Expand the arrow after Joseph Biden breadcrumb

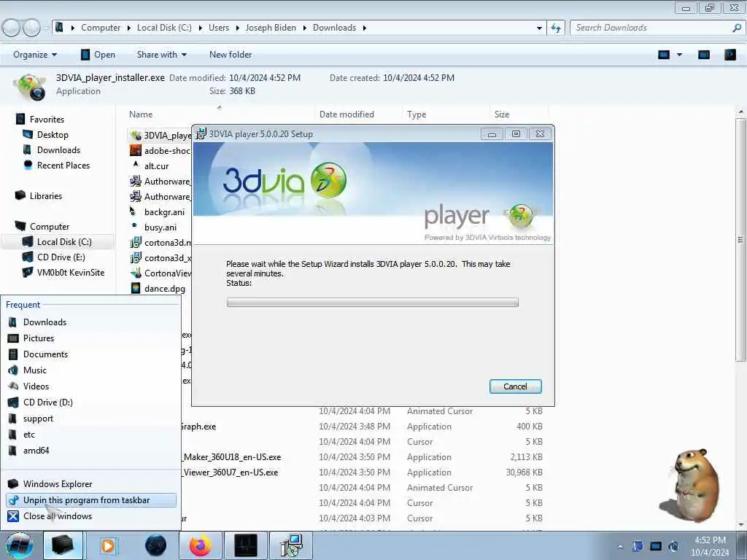point(304,28)
